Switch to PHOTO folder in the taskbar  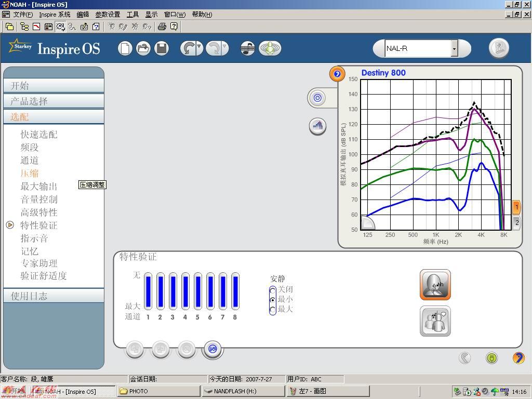[x=158, y=391]
